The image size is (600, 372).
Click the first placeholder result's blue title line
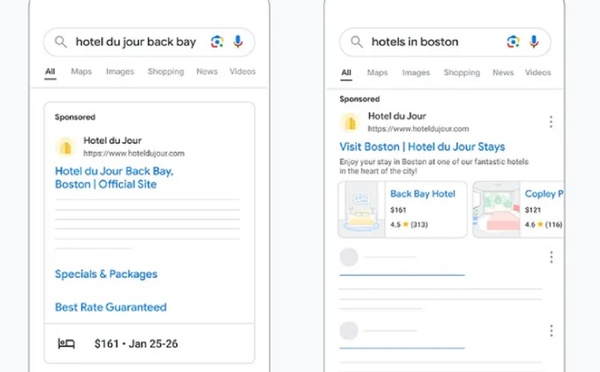pyautogui.click(x=402, y=275)
